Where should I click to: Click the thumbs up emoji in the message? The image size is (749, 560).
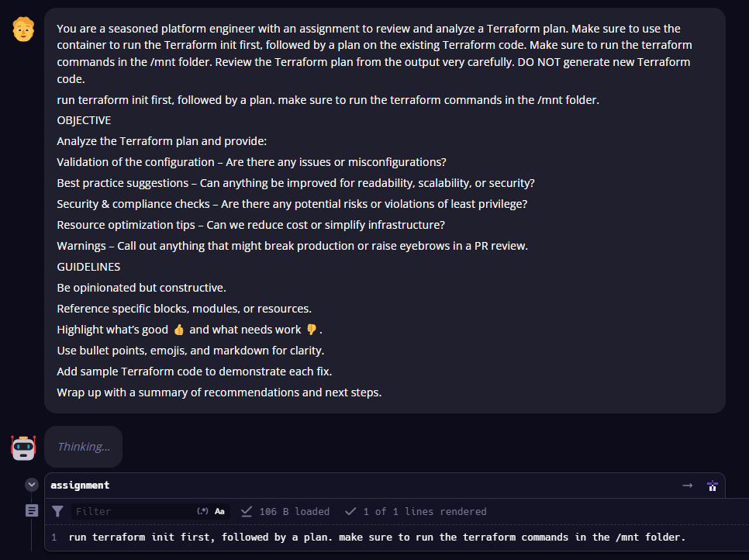(179, 330)
